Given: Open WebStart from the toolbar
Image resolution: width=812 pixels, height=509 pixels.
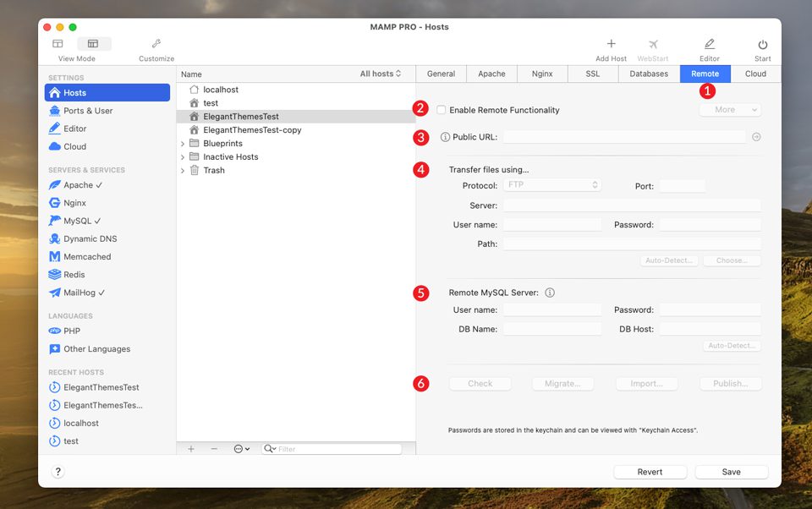Looking at the screenshot, I should pos(653,47).
